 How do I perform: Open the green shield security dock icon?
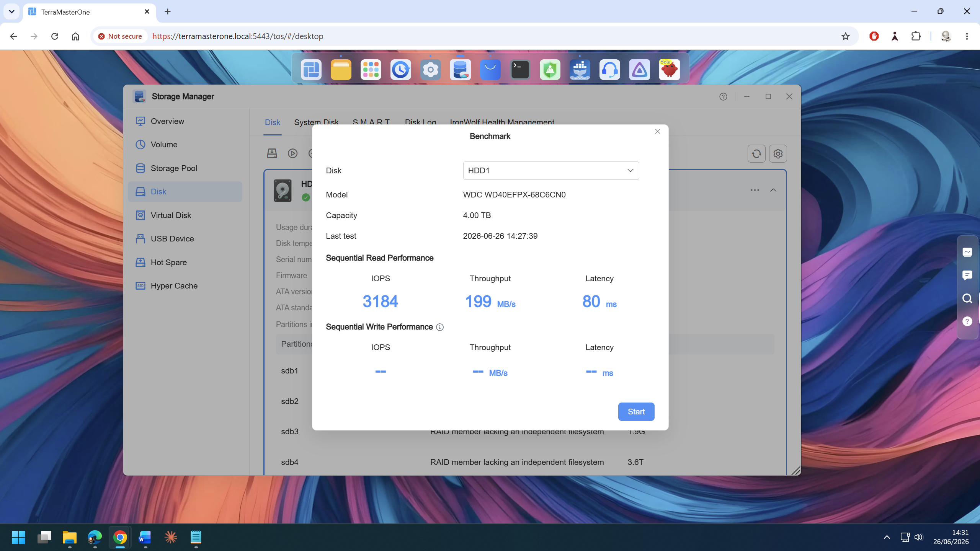click(x=550, y=70)
